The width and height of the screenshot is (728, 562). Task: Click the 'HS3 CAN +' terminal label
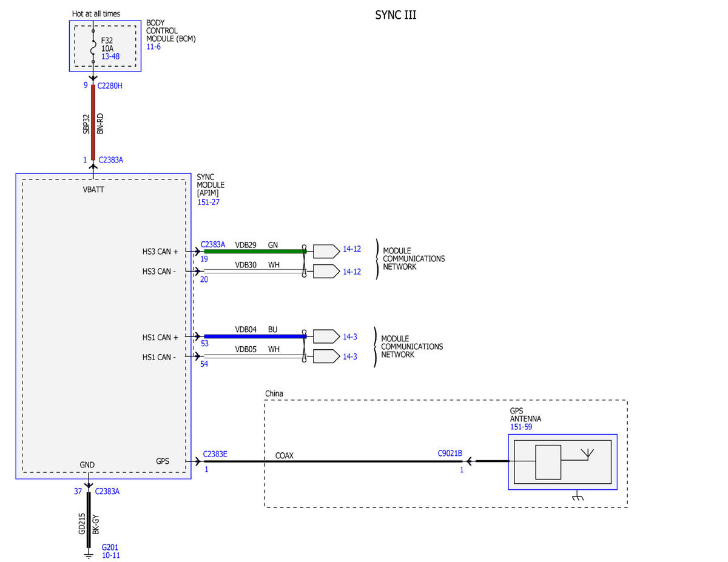160,251
